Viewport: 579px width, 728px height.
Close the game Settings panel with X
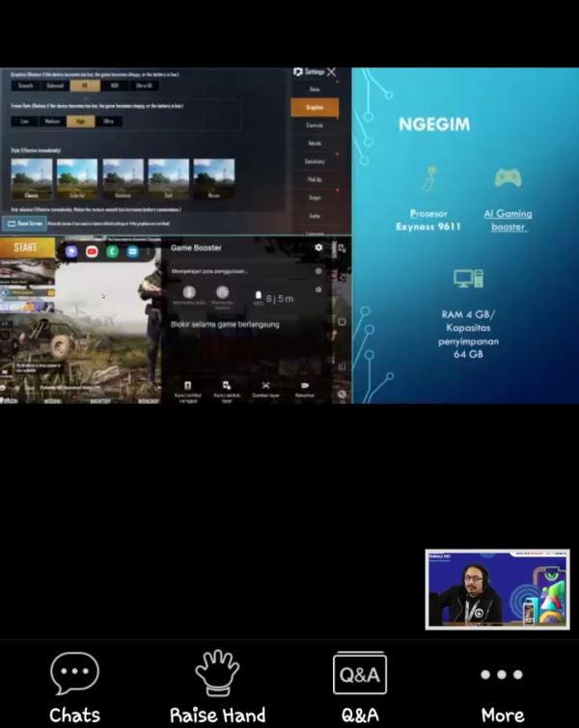331,72
